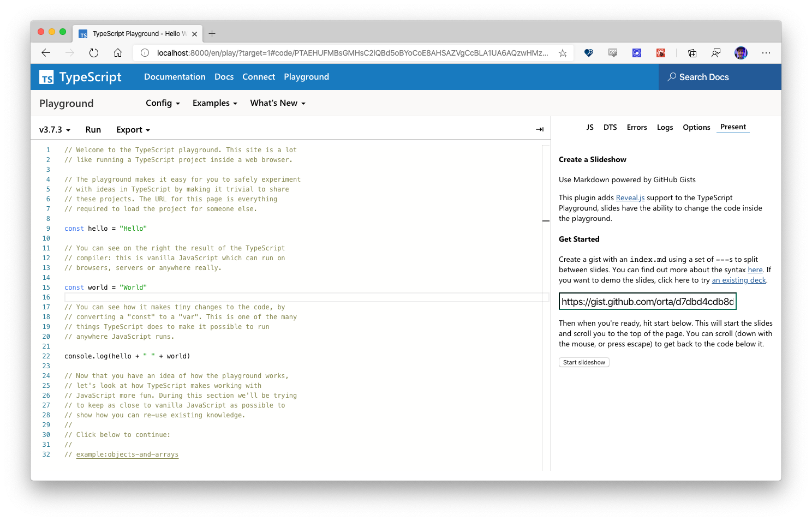Screen dimensions: 812x521
Task: Go to browser home icon
Action: point(118,53)
